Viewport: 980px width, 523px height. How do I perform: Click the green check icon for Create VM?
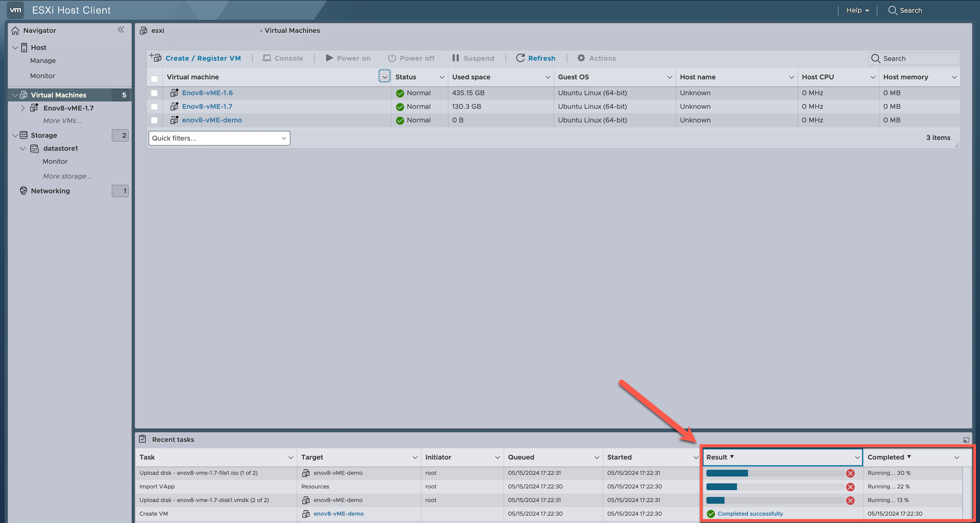[x=711, y=514]
